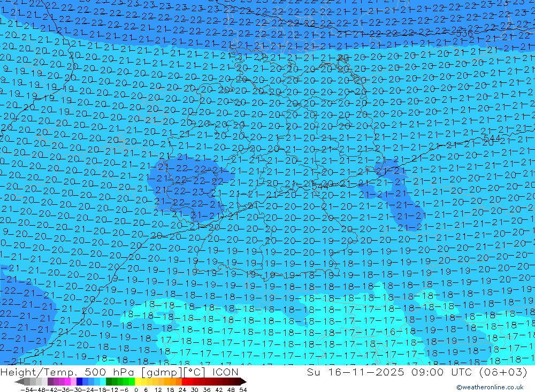Click the '12' color scale label
The image size is (535, 392).
[x=158, y=390]
